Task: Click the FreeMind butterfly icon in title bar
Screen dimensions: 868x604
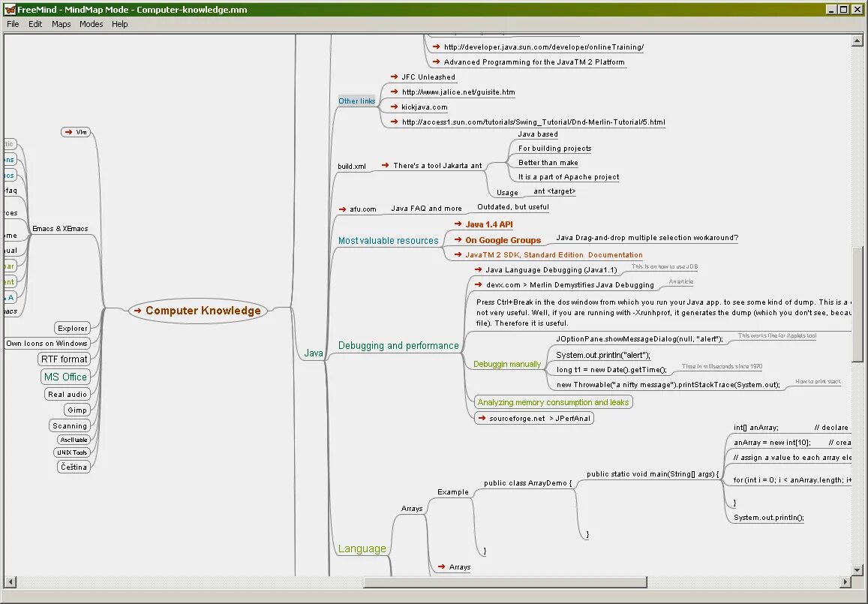Action: tap(10, 10)
